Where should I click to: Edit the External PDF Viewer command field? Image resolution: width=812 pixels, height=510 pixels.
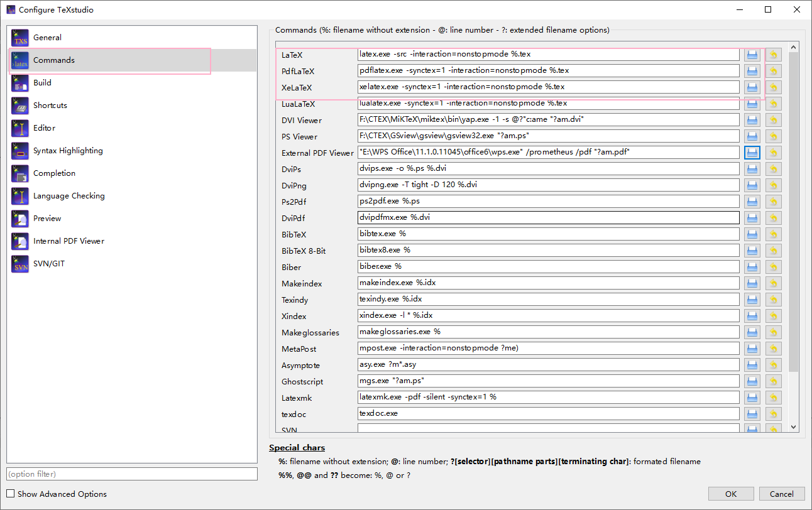[x=549, y=153]
